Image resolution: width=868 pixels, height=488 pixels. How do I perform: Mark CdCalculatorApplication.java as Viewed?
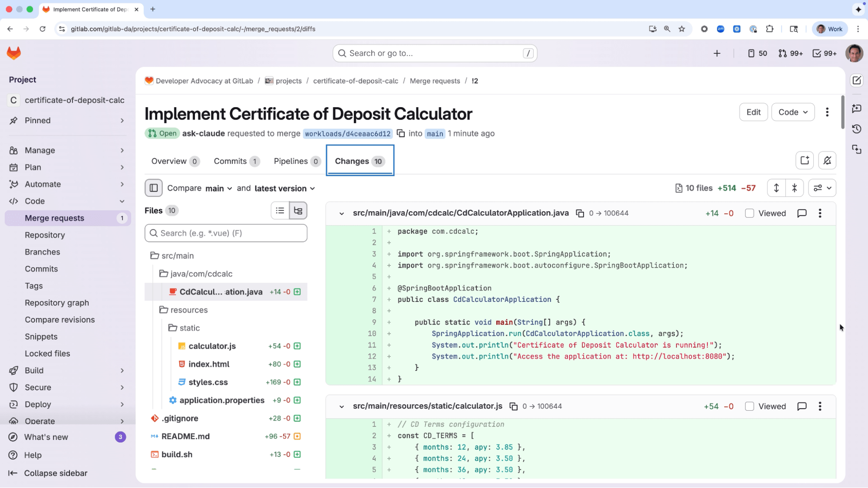pyautogui.click(x=749, y=213)
